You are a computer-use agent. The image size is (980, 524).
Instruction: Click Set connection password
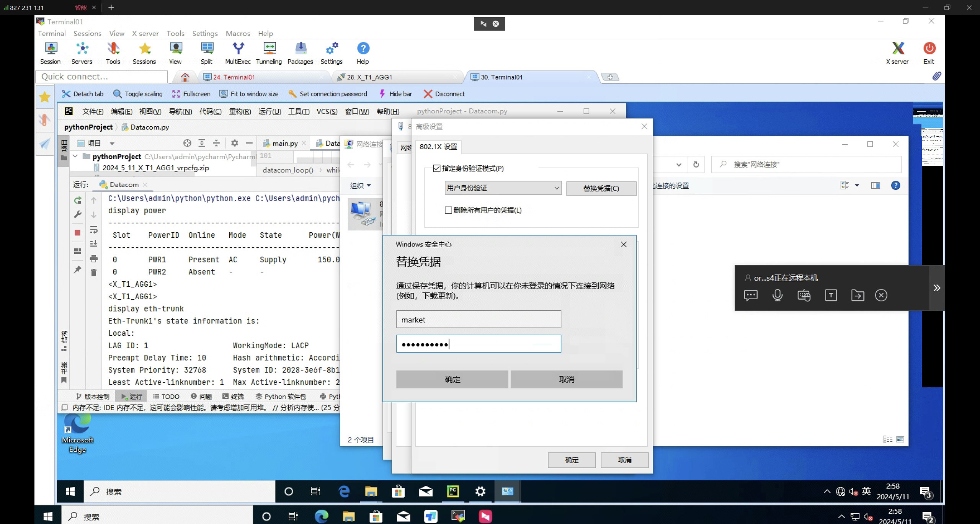327,94
